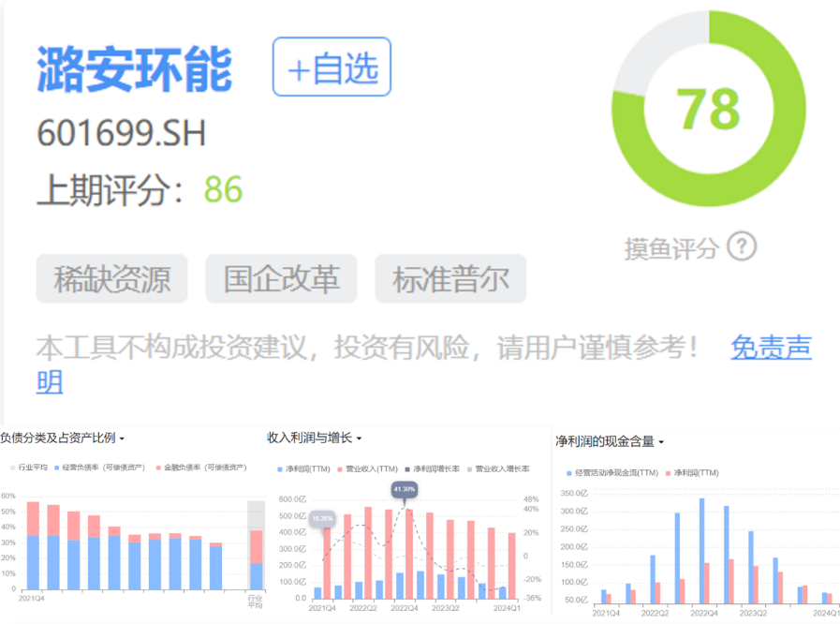840x624 pixels.
Task: Click the 摸鱼评分 label
Action: point(671,248)
